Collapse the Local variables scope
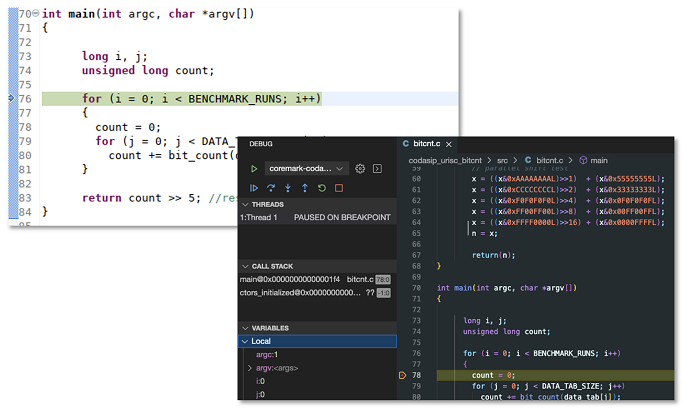 point(245,341)
